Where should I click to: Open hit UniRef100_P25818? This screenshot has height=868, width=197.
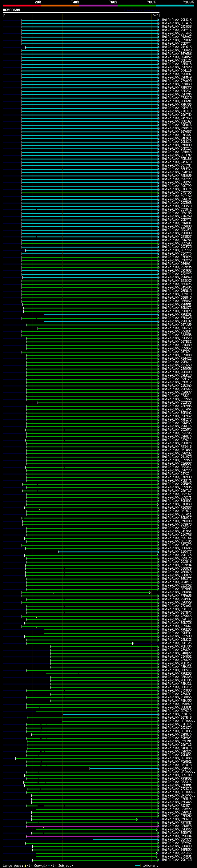pyautogui.click(x=176, y=64)
